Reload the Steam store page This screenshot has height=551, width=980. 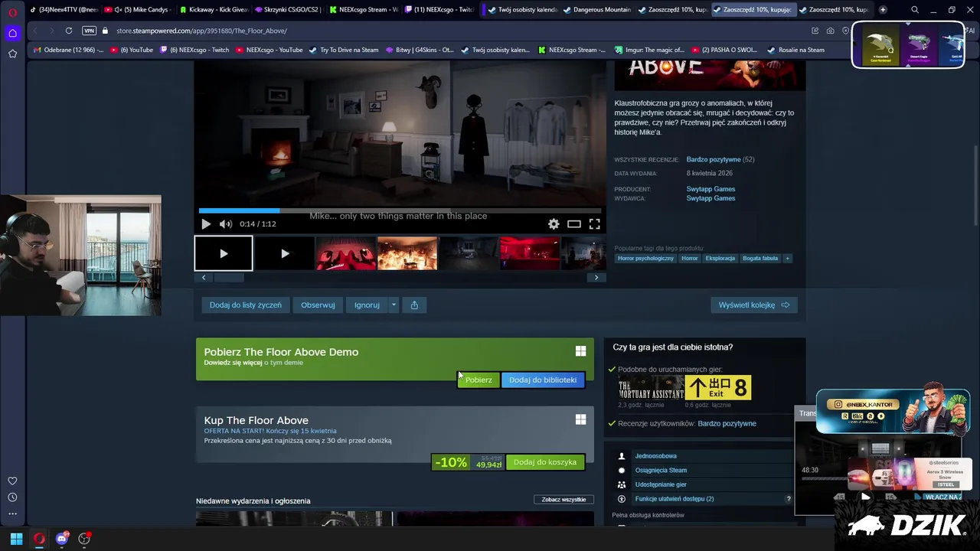click(x=69, y=31)
